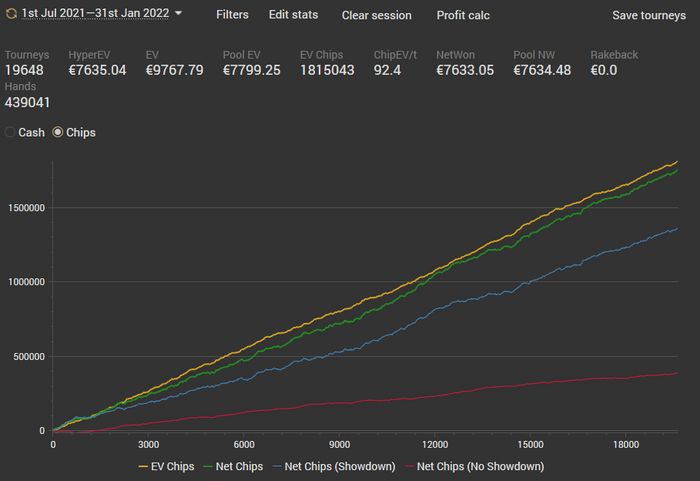The height and width of the screenshot is (481, 700).
Task: Click the ChipEV/t value 92.4
Action: 388,70
